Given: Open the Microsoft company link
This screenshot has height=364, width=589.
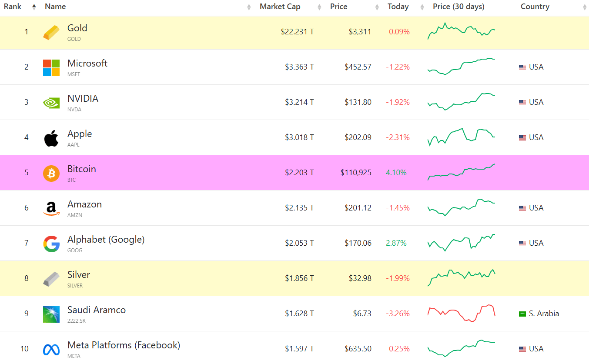Looking at the screenshot, I should (87, 63).
